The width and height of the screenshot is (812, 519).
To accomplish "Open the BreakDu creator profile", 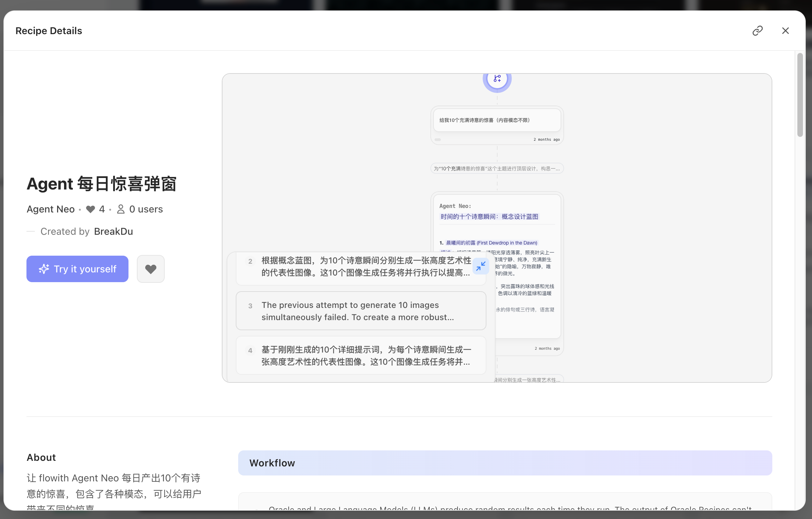I will point(114,232).
